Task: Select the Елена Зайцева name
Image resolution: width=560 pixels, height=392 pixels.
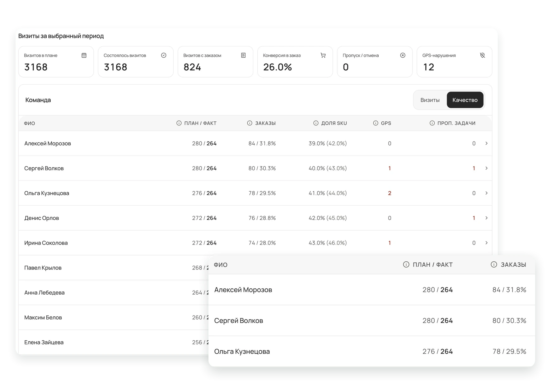Action: 44,343
